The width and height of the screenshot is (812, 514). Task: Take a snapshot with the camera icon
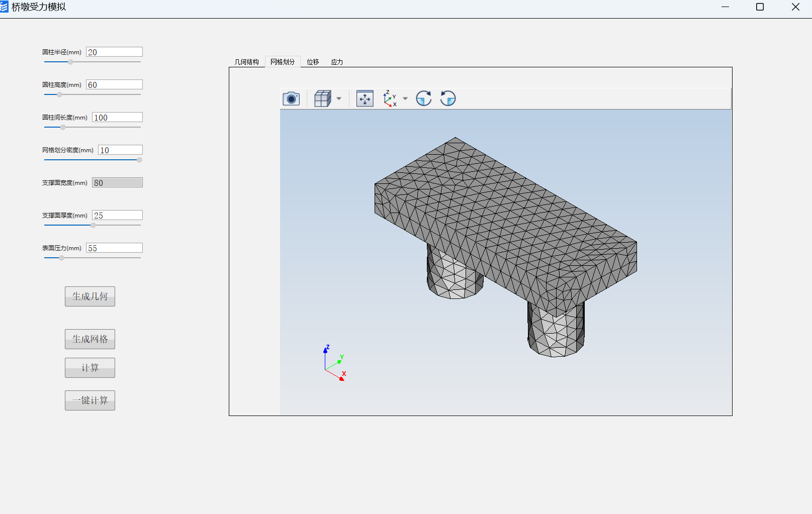click(291, 98)
